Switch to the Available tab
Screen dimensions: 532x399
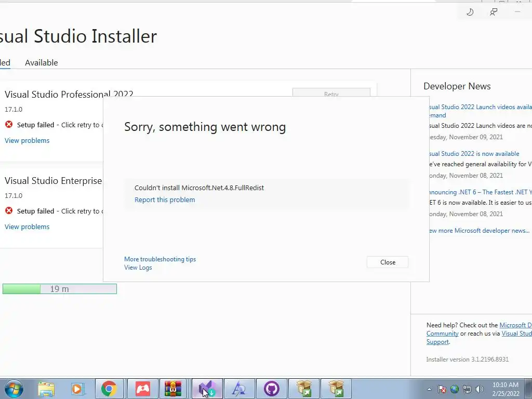pos(42,63)
